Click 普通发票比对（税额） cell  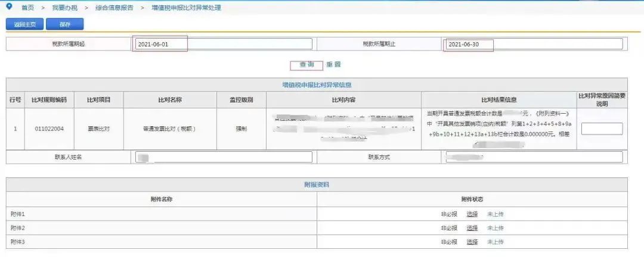[170, 129]
